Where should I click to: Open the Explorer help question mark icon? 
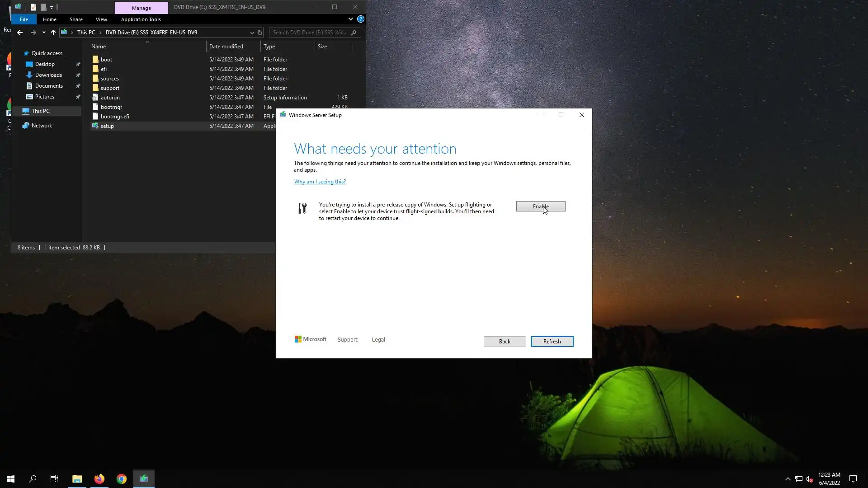coord(360,19)
